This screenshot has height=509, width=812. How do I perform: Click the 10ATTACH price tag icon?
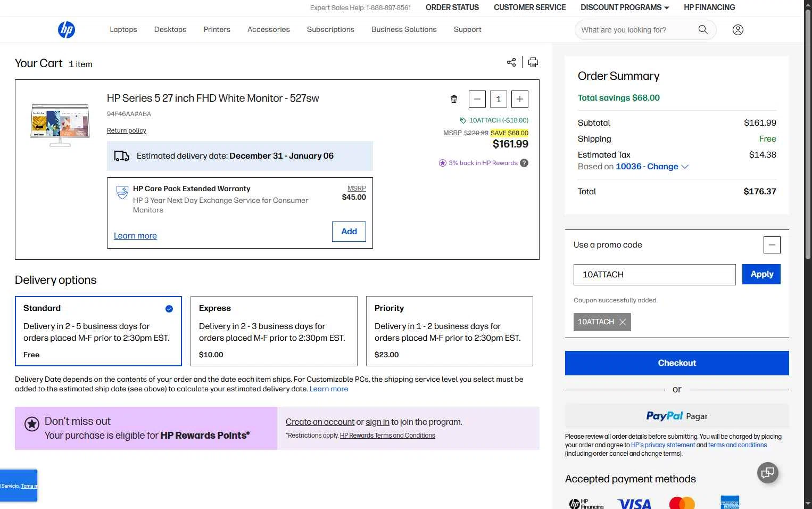pyautogui.click(x=463, y=120)
